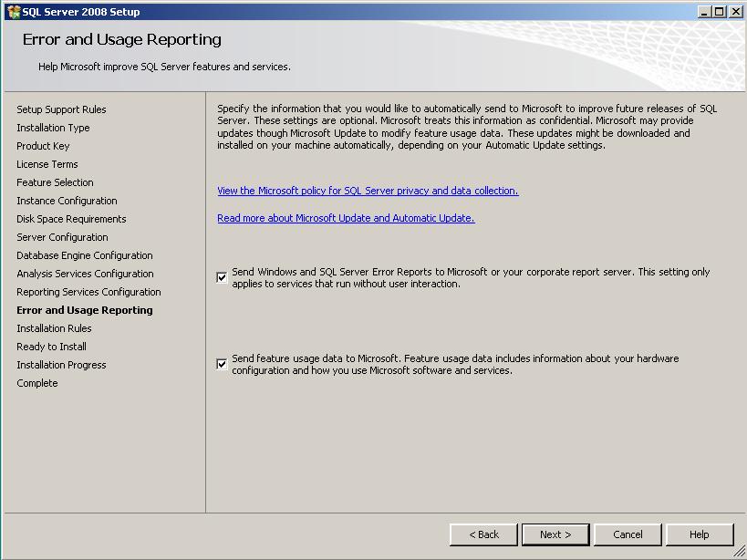
Task: Select the Analysis Services Configuration step
Action: click(x=85, y=274)
